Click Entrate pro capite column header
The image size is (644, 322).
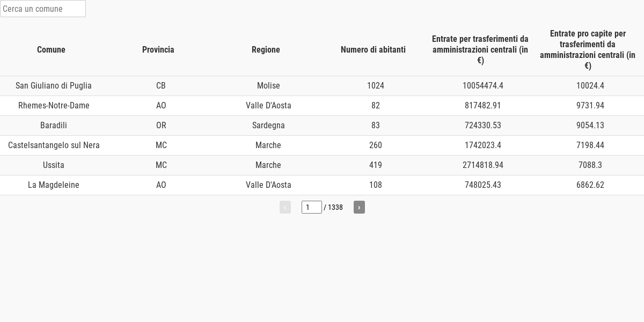point(588,49)
